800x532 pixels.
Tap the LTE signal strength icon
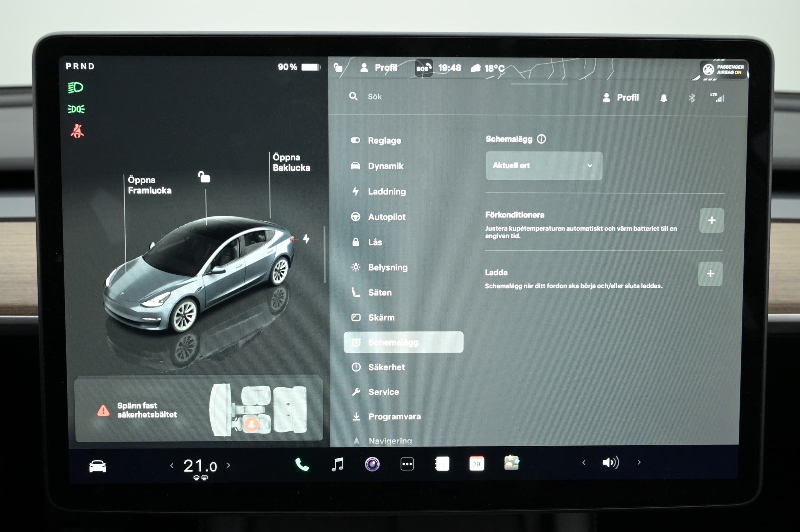tap(717, 97)
